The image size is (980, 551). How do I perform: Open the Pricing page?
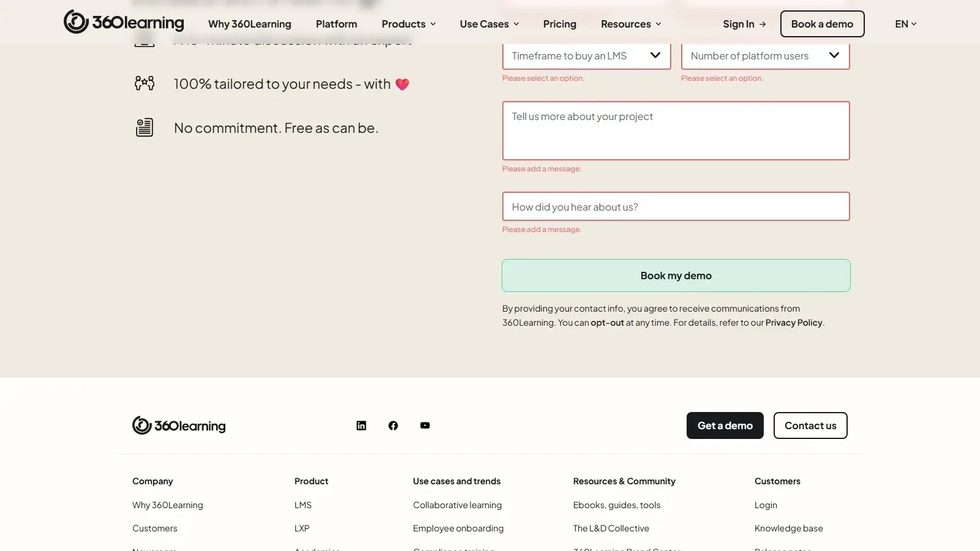pyautogui.click(x=560, y=24)
